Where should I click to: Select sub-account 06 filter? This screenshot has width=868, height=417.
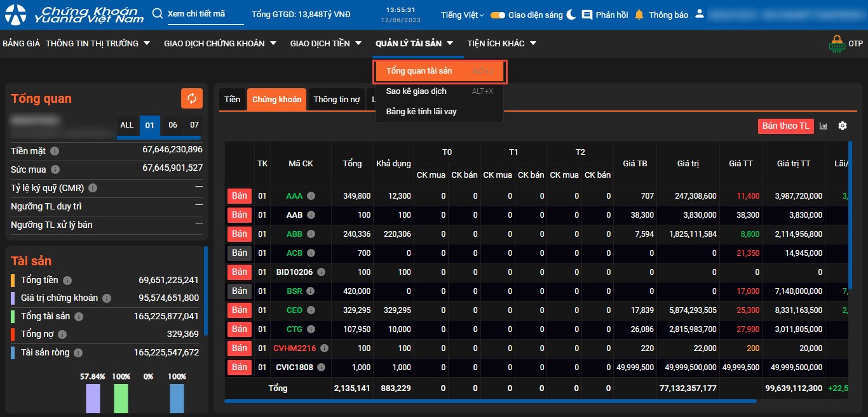[173, 125]
